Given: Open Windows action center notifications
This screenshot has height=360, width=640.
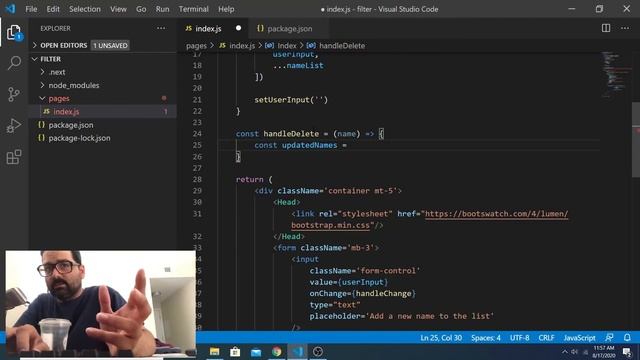Looking at the screenshot, I should (x=627, y=352).
